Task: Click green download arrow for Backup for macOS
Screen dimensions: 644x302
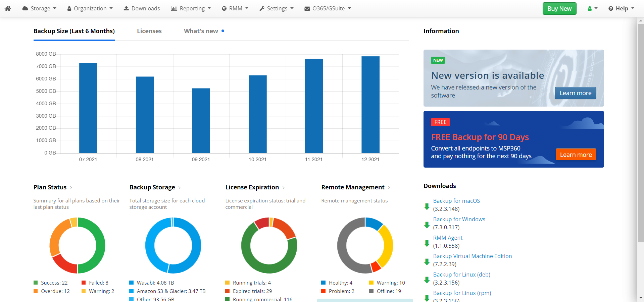Action: click(427, 206)
